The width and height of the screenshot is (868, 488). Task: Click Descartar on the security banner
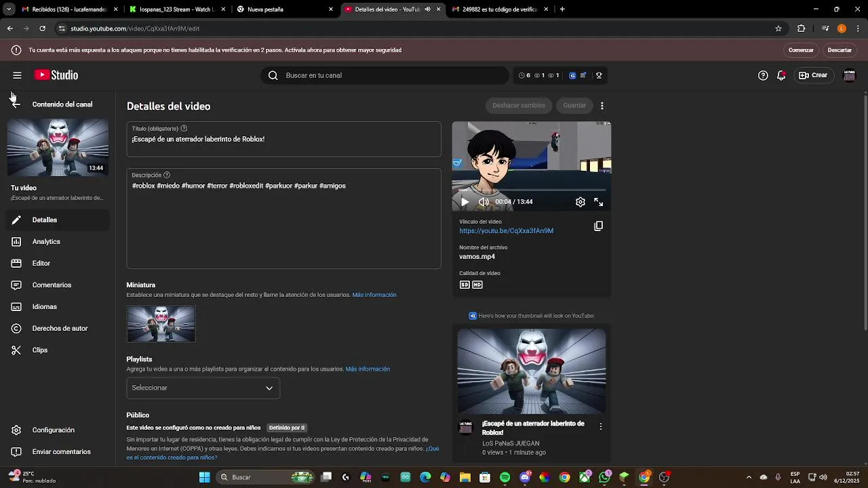point(840,50)
